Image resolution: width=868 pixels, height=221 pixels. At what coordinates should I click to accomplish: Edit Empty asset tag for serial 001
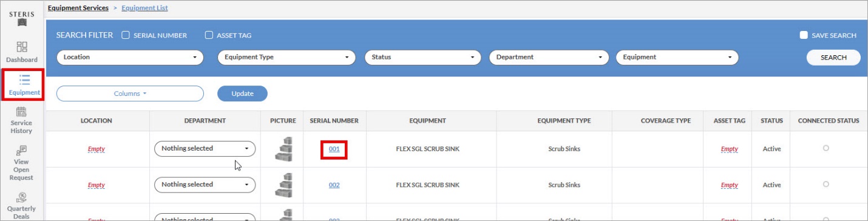coord(729,149)
